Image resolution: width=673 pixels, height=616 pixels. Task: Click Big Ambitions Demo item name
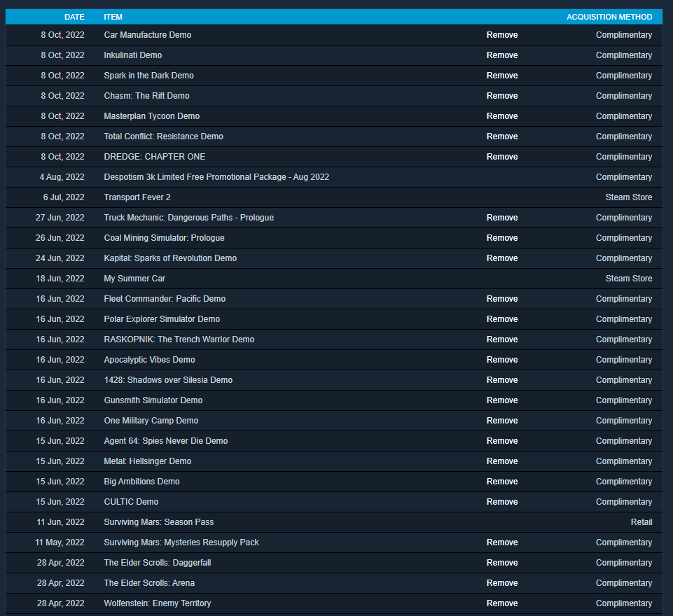click(x=141, y=482)
